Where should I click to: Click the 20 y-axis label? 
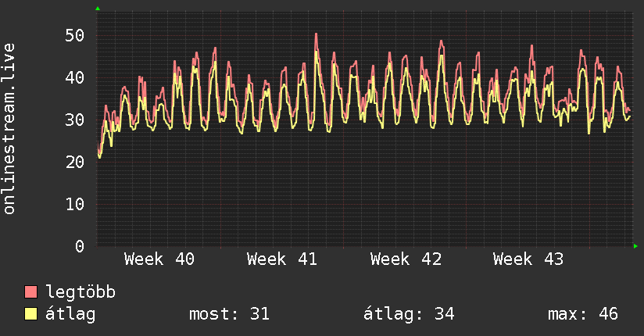(x=75, y=163)
